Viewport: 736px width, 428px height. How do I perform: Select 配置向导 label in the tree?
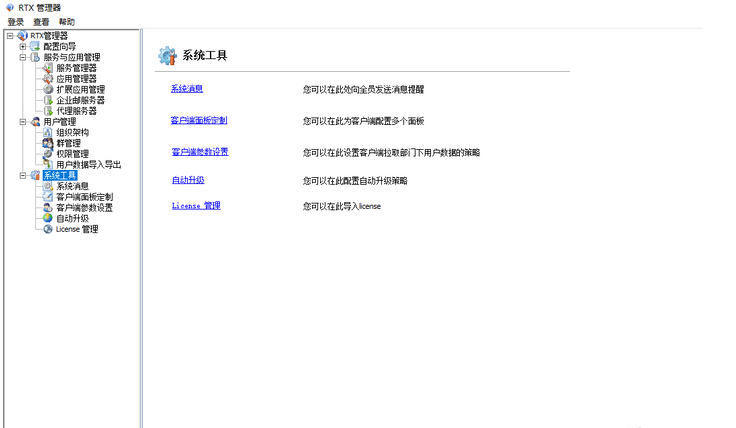[x=60, y=46]
